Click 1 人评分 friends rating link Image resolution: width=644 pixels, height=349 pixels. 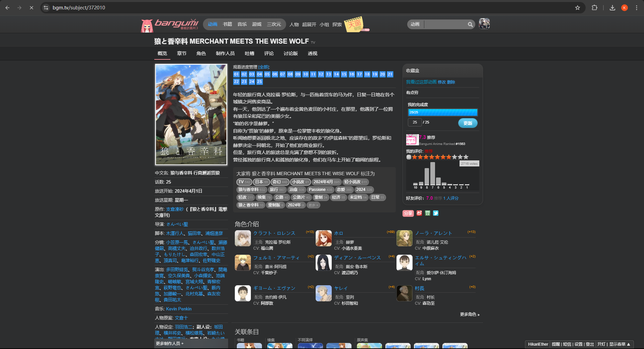pos(451,198)
